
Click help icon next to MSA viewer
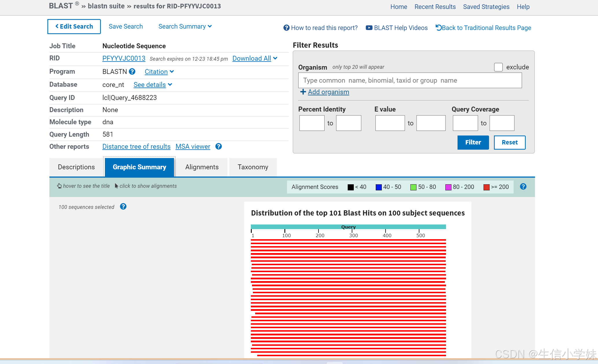tap(219, 146)
